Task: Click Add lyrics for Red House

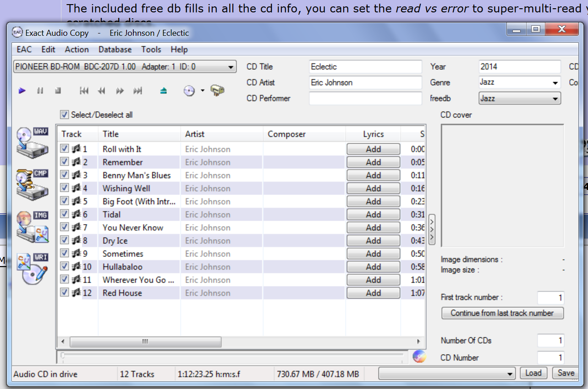Action: coord(373,293)
